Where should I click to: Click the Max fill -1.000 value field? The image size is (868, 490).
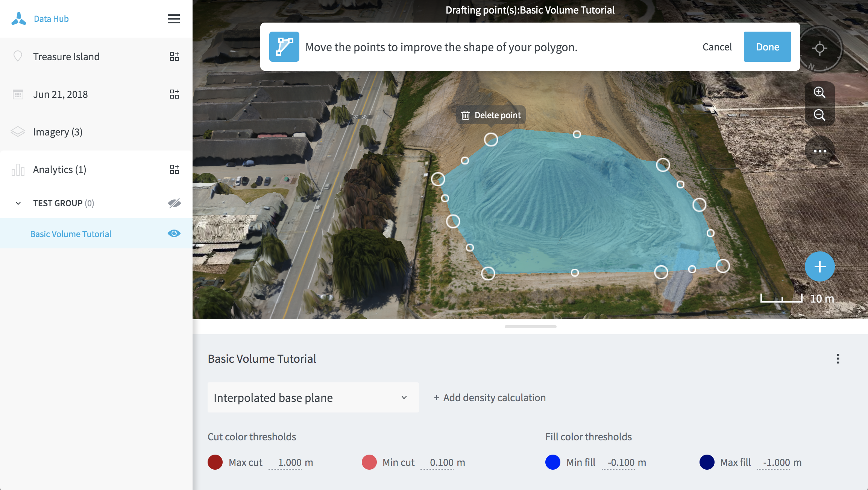[774, 463]
